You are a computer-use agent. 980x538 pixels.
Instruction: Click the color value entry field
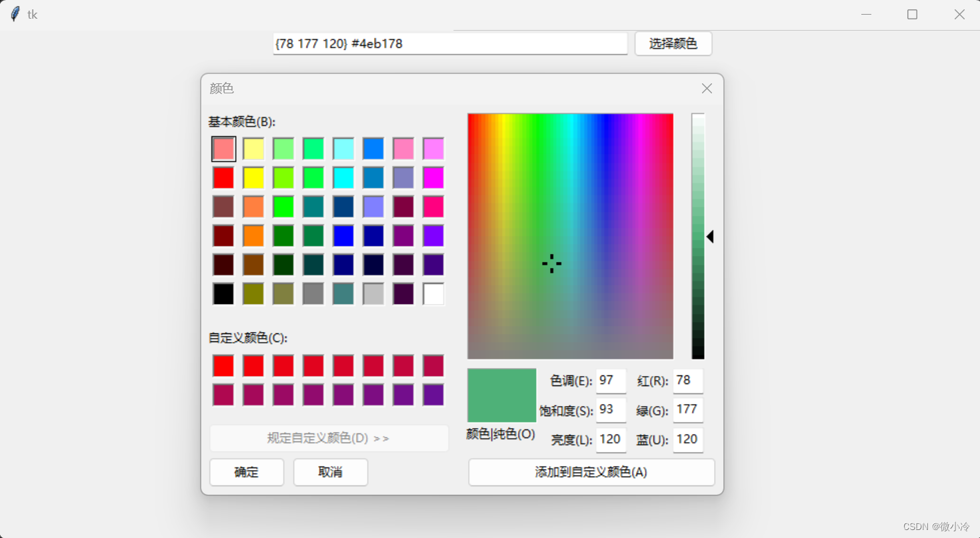click(450, 44)
